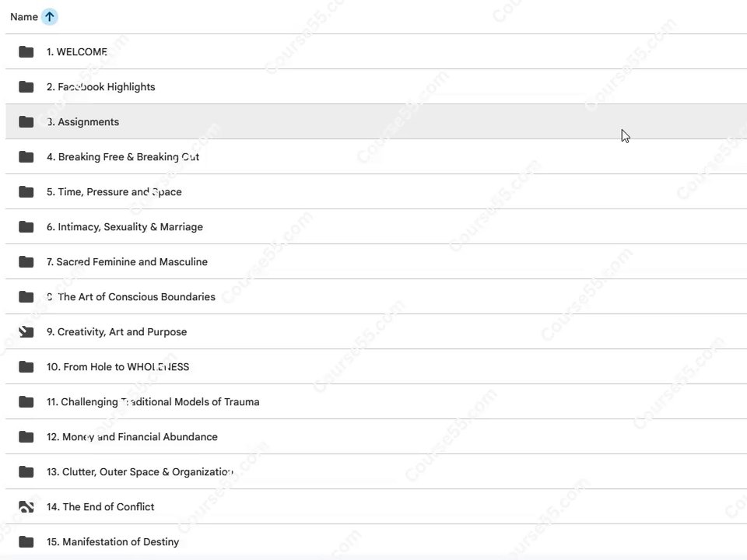Sort by the Name column header
The width and height of the screenshot is (747, 560).
pos(24,16)
